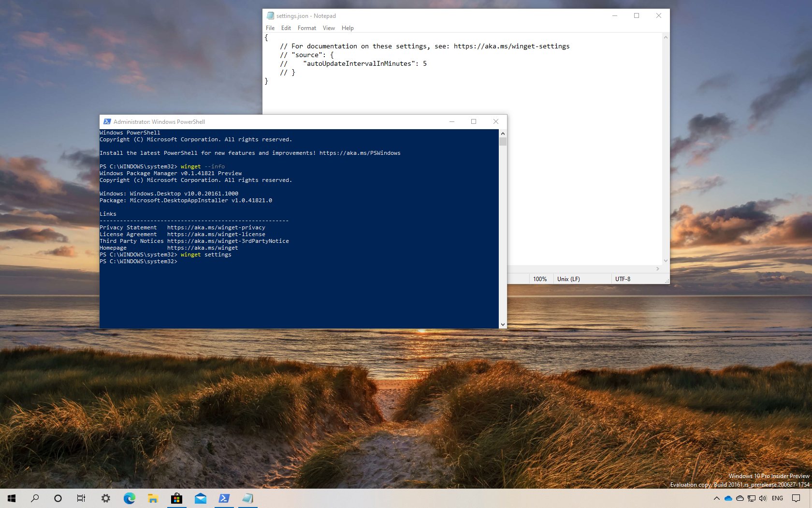Open taskbar Search magnifier
812x508 pixels.
(35, 498)
